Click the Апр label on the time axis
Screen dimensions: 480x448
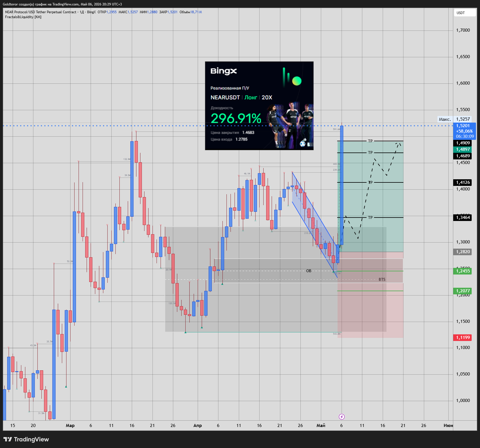click(x=198, y=426)
